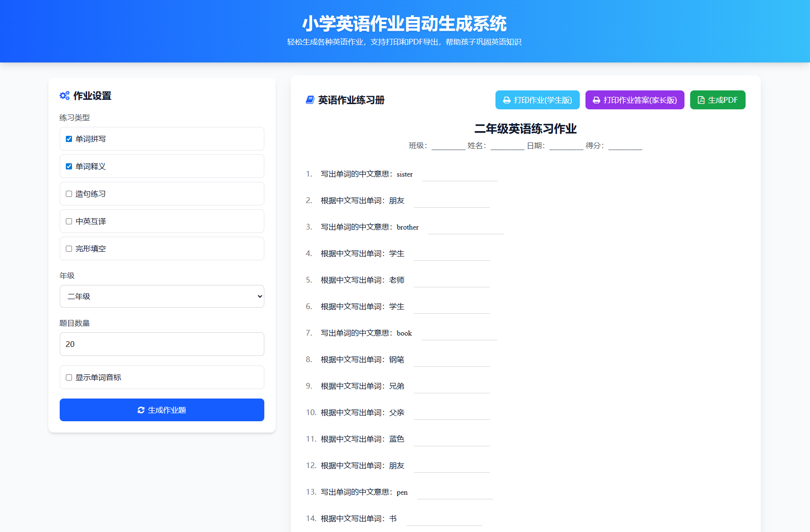Click the 生成PDF button
This screenshot has height=532, width=810.
pos(718,100)
